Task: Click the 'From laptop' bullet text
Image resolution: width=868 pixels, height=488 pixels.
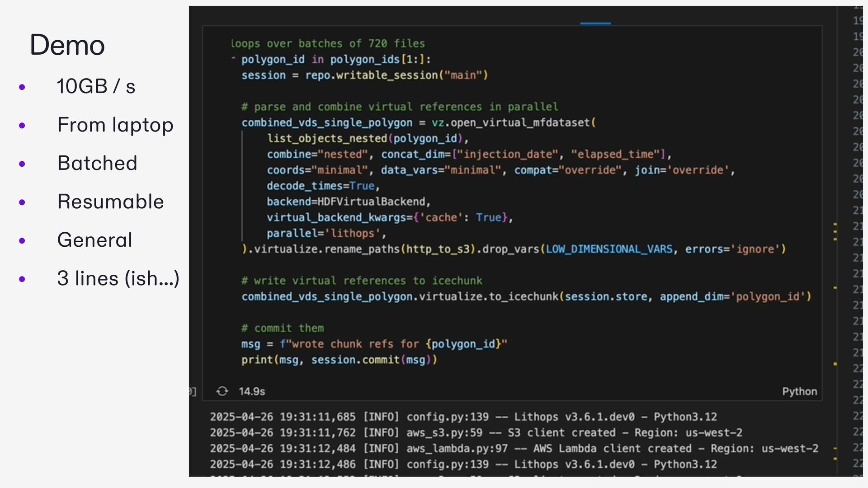Action: pyautogui.click(x=115, y=125)
